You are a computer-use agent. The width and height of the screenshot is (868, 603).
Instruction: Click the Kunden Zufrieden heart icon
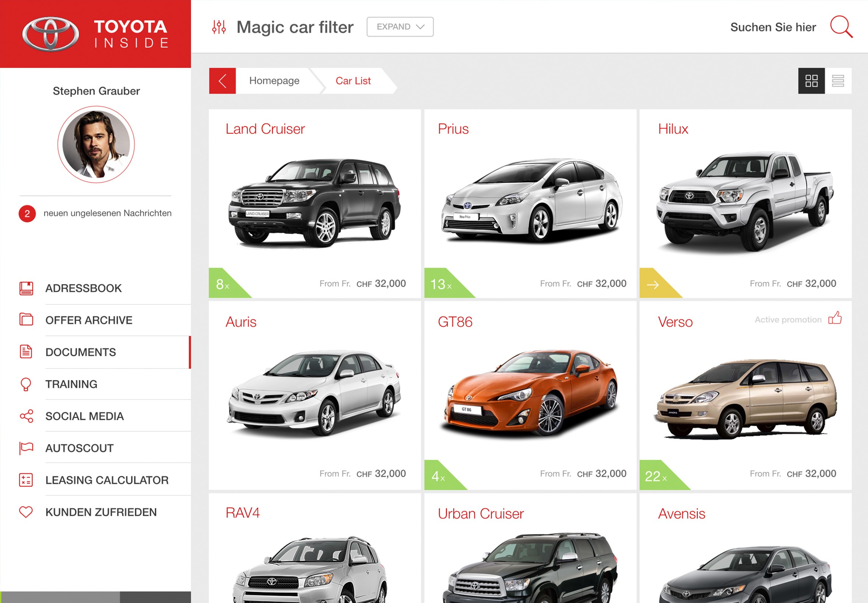[26, 512]
